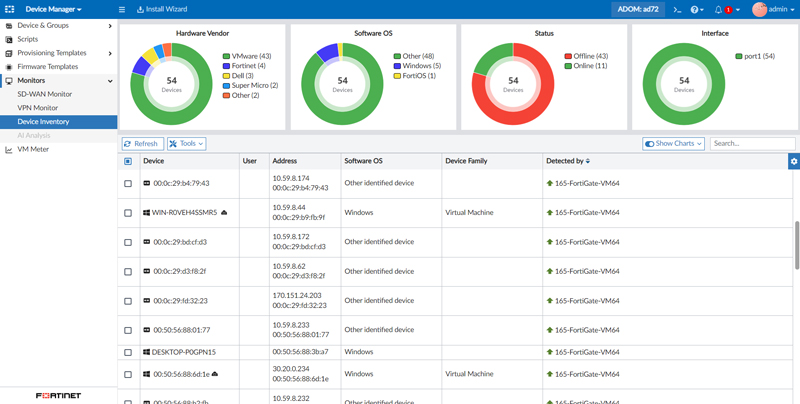This screenshot has height=404, width=800.
Task: Click green up arrow in 10.59.8.174 row
Action: 549,183
